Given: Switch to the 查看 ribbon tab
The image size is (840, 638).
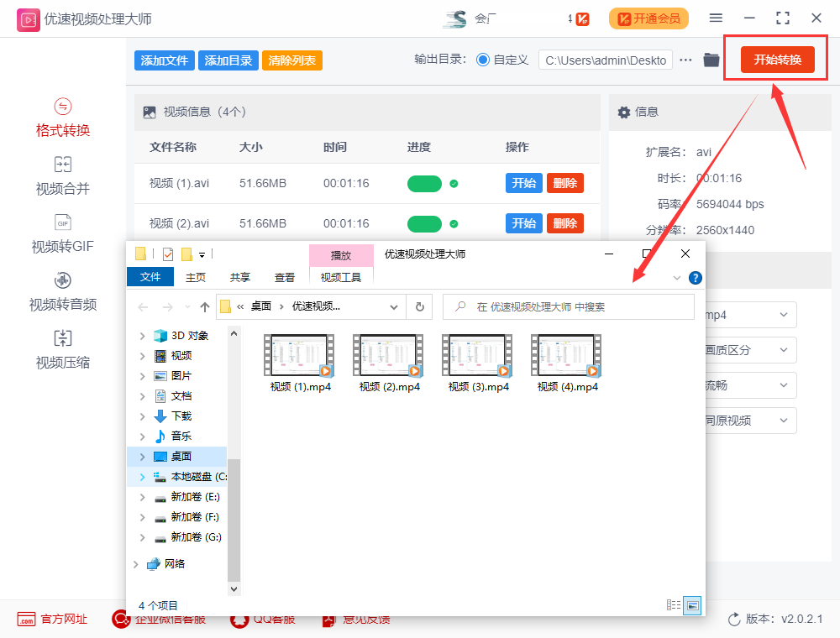Looking at the screenshot, I should (x=285, y=275).
